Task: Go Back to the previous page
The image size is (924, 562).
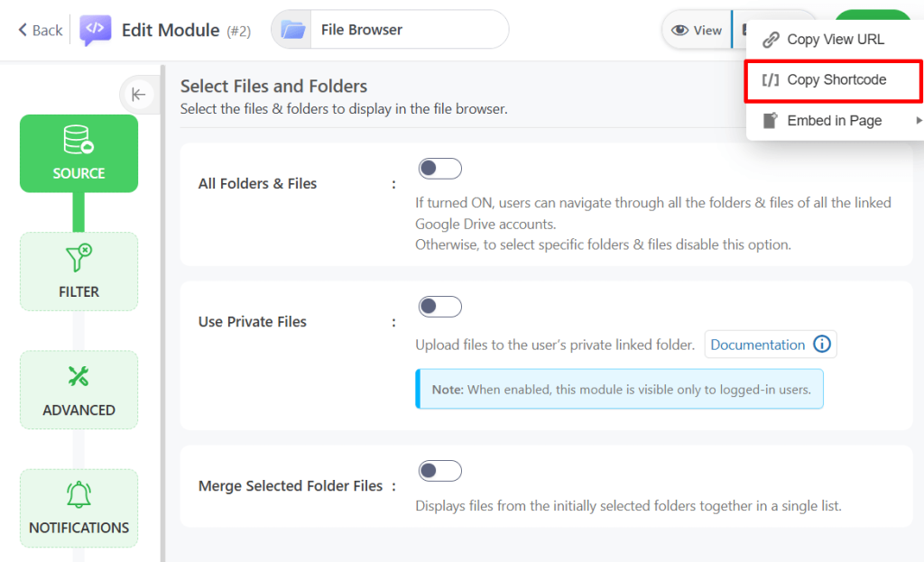Action: click(41, 30)
